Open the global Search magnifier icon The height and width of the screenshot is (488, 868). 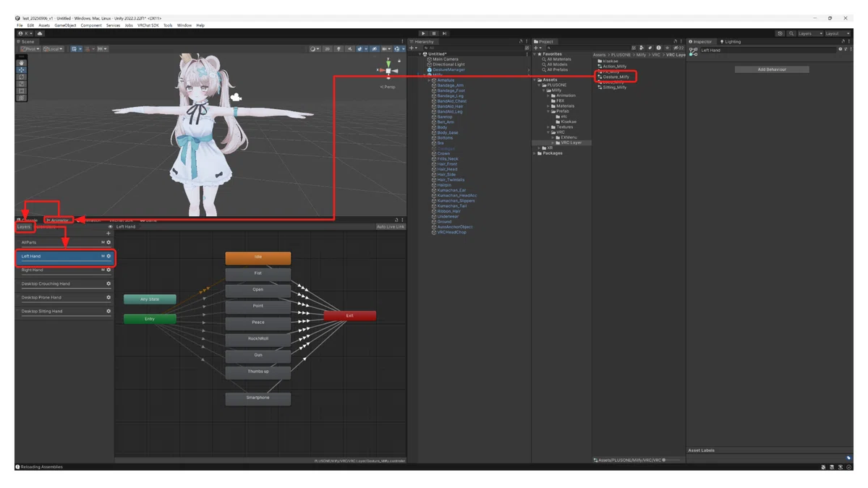[x=791, y=33]
